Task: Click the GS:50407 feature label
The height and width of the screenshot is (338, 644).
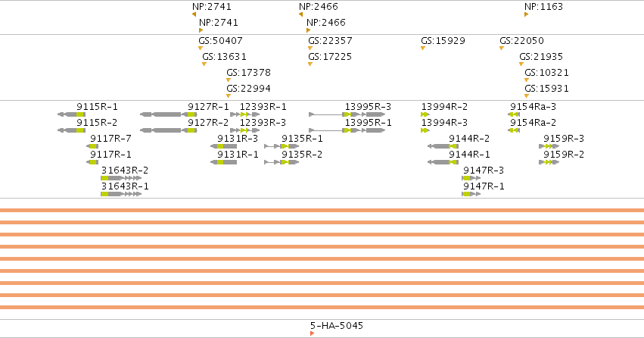Action: (220, 41)
